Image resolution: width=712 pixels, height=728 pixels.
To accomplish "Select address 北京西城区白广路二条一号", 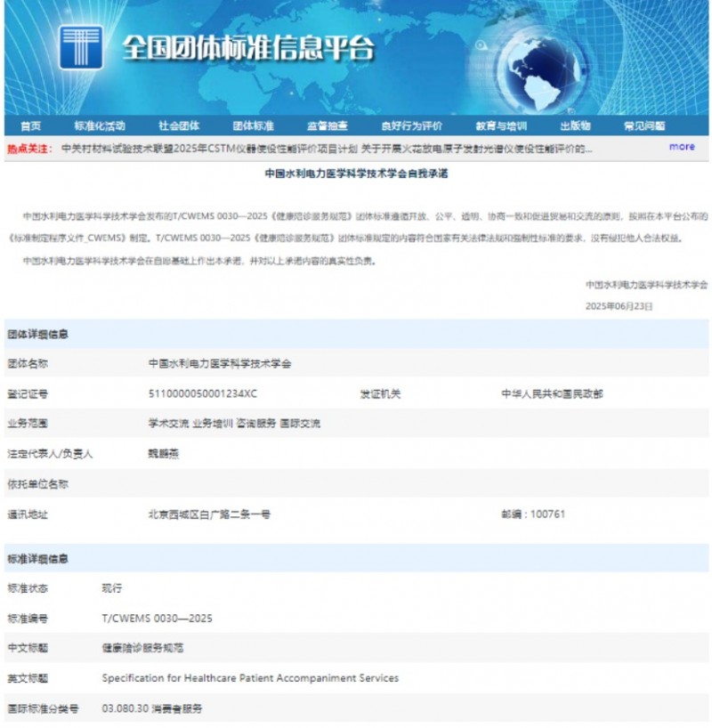I will pyautogui.click(x=209, y=514).
